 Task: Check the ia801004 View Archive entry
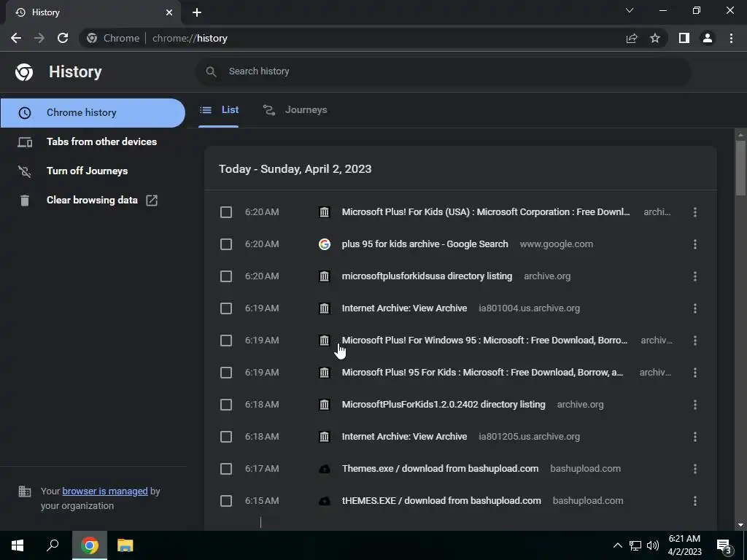(226, 308)
